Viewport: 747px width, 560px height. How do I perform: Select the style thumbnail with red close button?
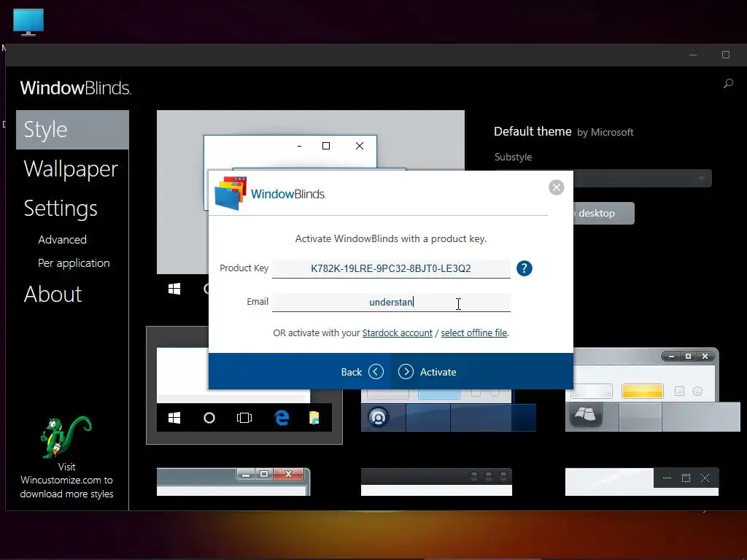click(233, 481)
